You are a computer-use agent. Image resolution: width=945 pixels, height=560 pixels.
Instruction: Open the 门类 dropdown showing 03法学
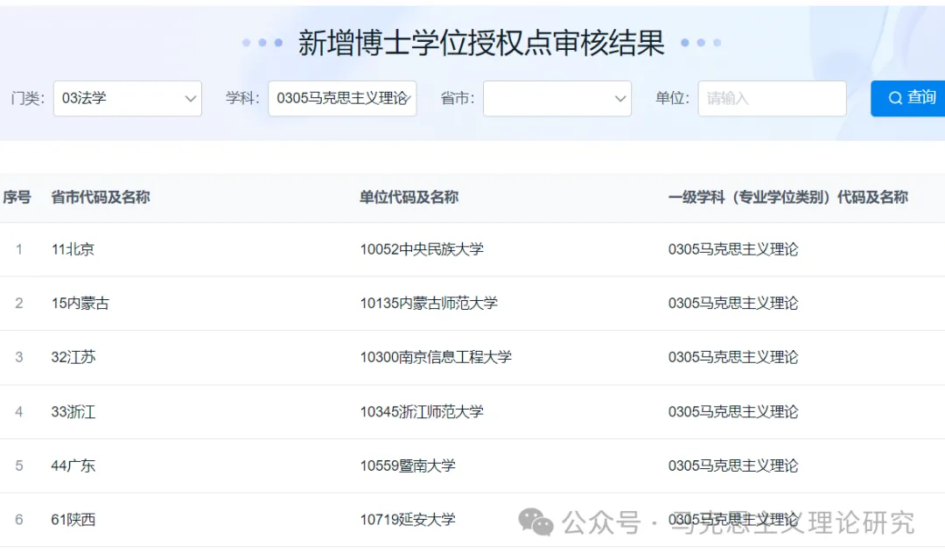point(128,98)
